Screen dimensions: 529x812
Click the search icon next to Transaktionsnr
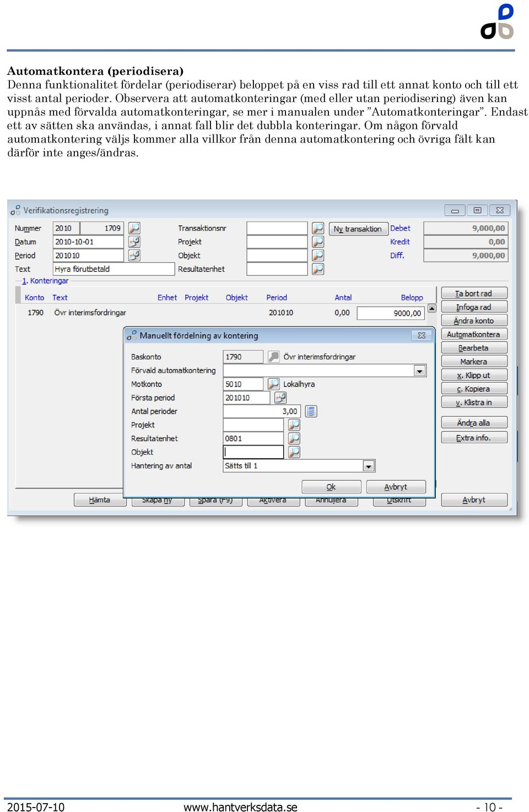(x=317, y=228)
